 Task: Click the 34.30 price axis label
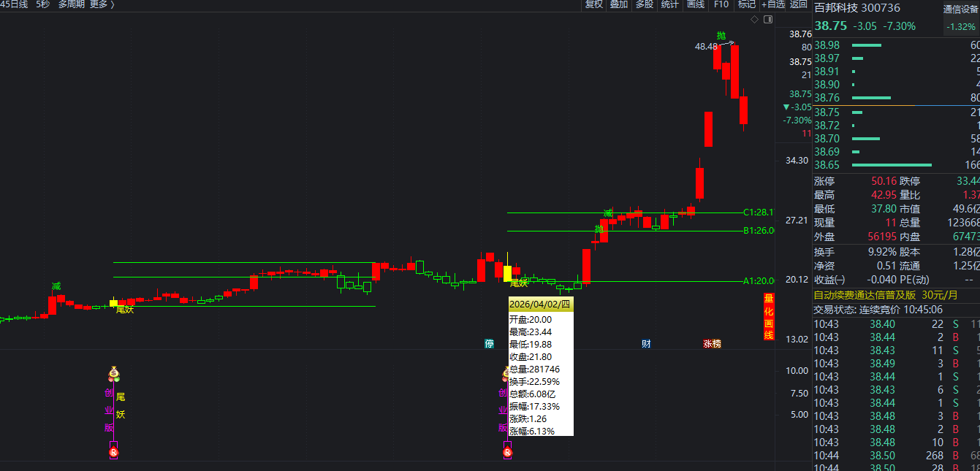[x=797, y=161]
